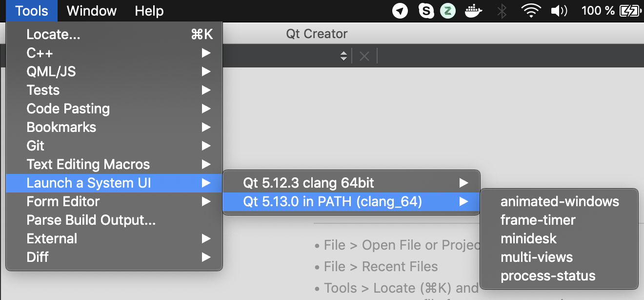The width and height of the screenshot is (644, 300).
Task: Launch the minidesk System UI
Action: (x=528, y=238)
